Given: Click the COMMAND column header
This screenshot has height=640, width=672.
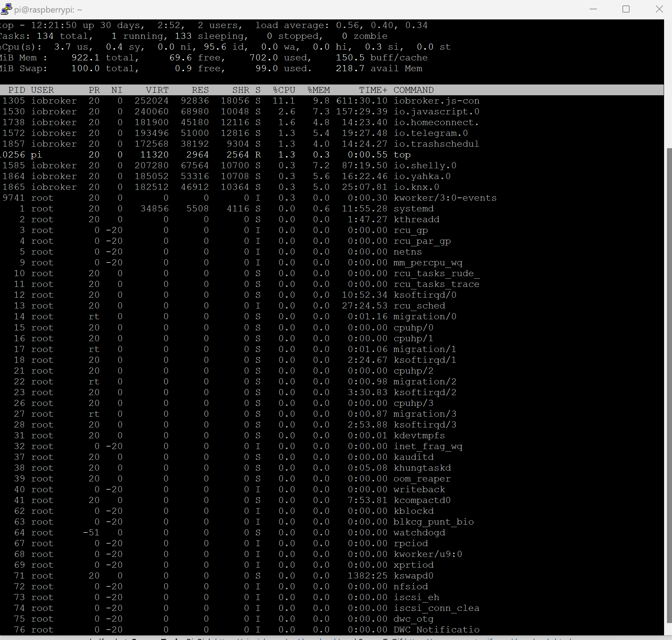Looking at the screenshot, I should 414,90.
